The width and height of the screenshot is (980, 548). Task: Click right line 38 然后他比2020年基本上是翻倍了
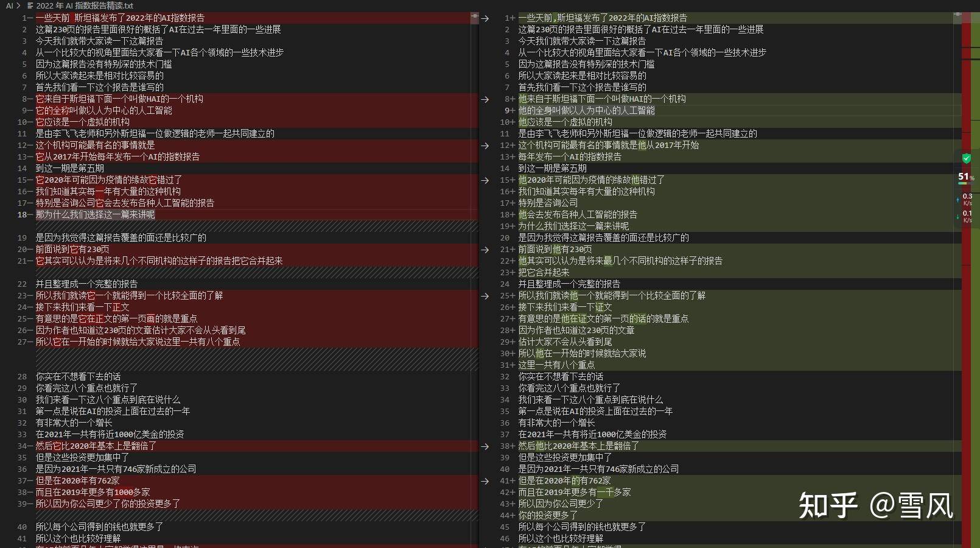[578, 446]
